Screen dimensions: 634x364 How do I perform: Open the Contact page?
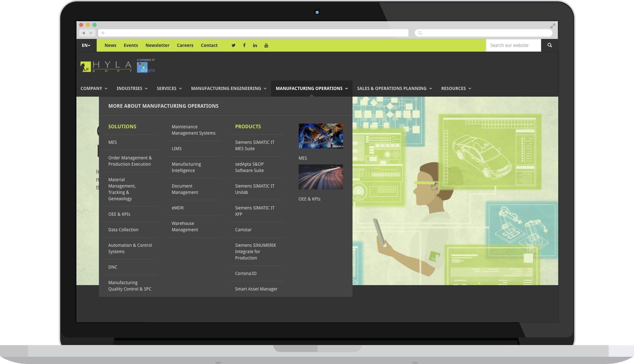[x=209, y=45]
